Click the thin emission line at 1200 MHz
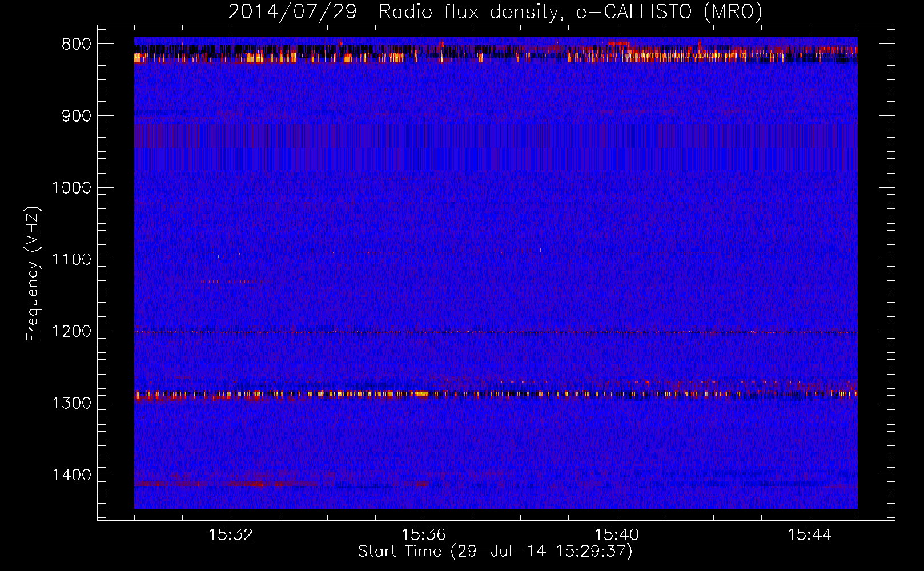 (496, 332)
